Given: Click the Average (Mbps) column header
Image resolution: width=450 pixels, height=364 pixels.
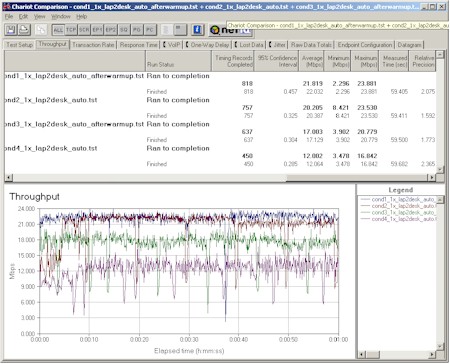Looking at the screenshot, I should click(x=312, y=61).
